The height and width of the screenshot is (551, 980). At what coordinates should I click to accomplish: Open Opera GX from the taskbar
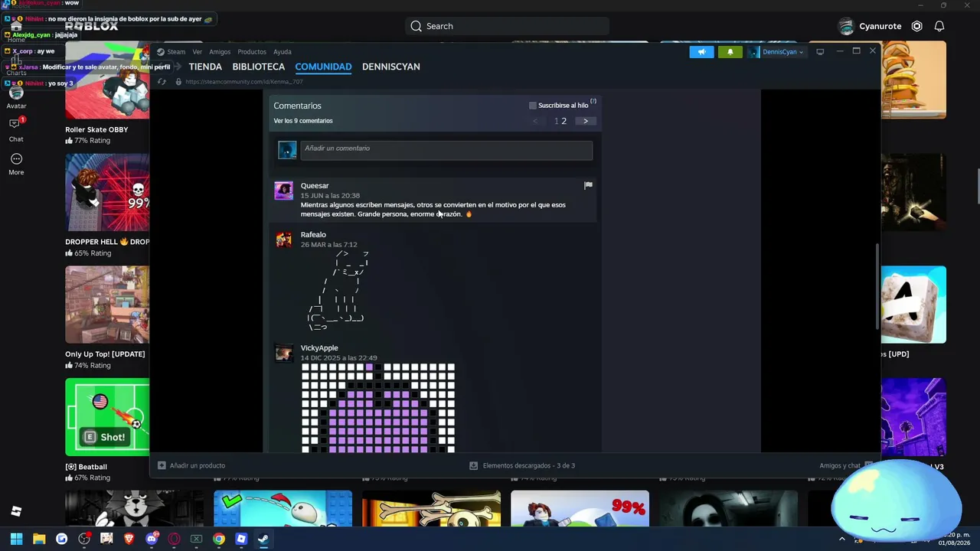(x=174, y=539)
